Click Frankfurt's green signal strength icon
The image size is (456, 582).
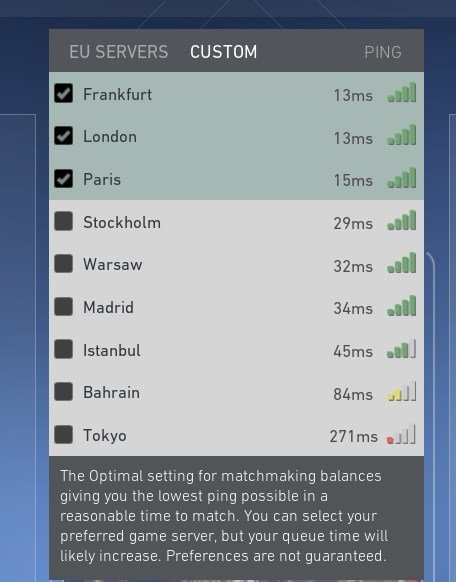[x=401, y=92]
